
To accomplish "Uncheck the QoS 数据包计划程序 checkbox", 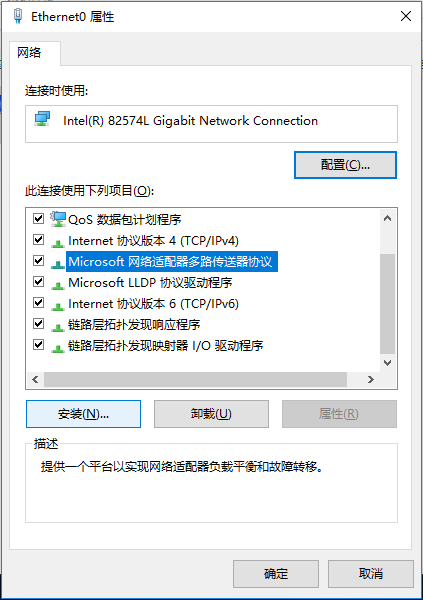I will click(38, 218).
